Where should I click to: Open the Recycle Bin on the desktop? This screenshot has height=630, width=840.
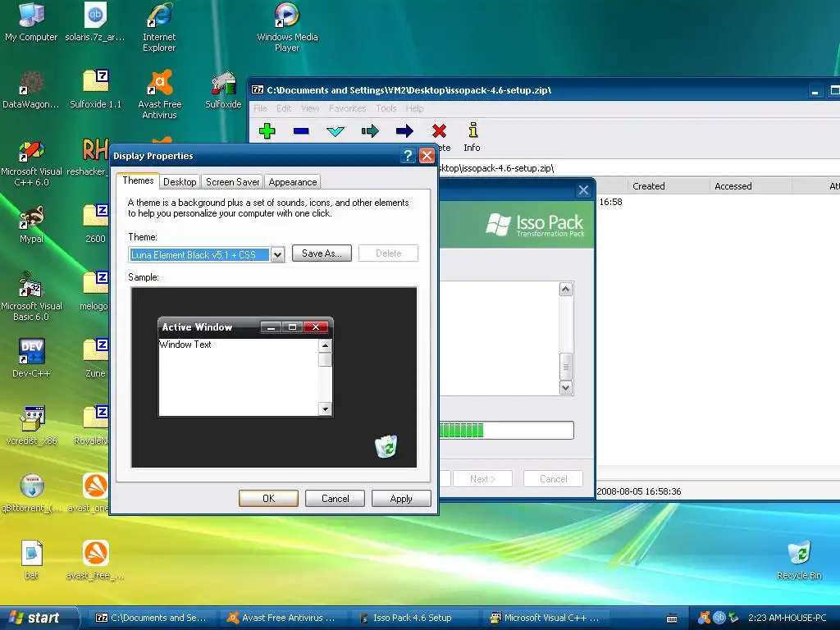click(x=799, y=559)
